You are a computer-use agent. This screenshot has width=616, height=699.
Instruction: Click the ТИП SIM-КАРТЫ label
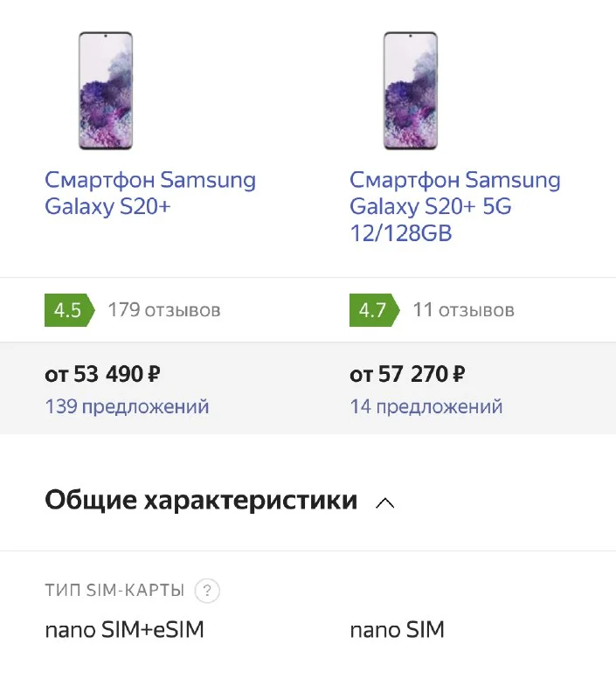click(114, 592)
